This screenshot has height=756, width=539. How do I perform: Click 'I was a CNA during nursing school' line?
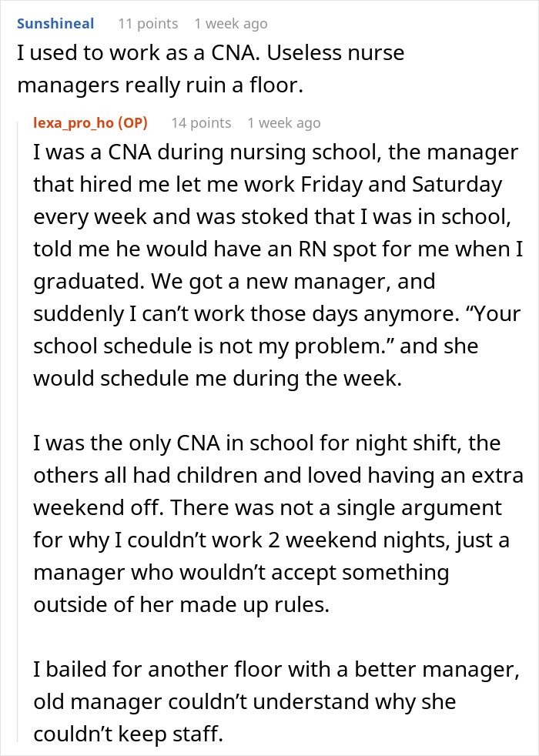[276, 152]
